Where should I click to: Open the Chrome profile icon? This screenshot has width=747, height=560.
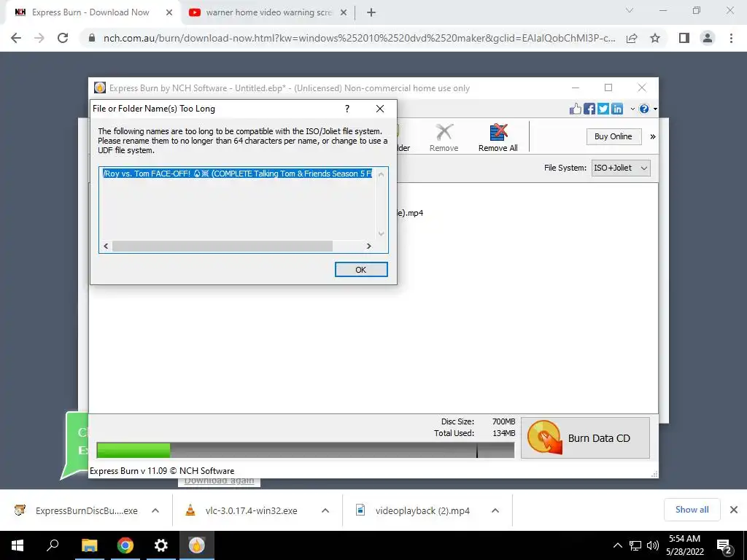pos(708,38)
